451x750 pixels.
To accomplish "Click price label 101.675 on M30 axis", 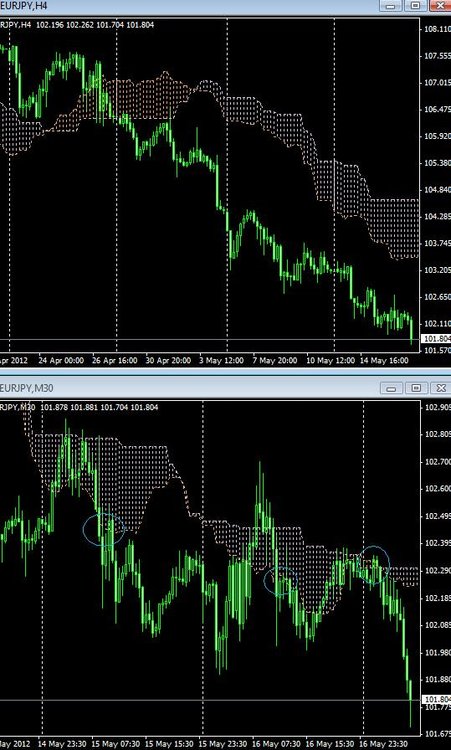I will click(437, 734).
